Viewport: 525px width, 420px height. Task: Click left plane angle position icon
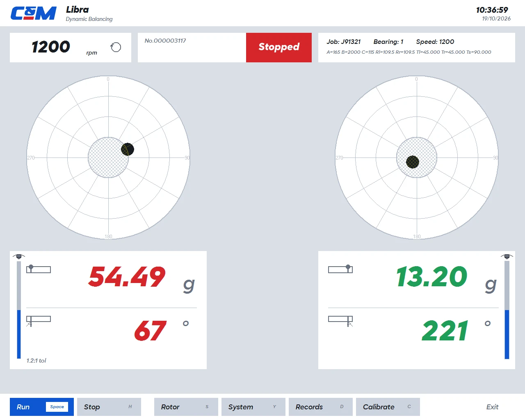point(39,321)
